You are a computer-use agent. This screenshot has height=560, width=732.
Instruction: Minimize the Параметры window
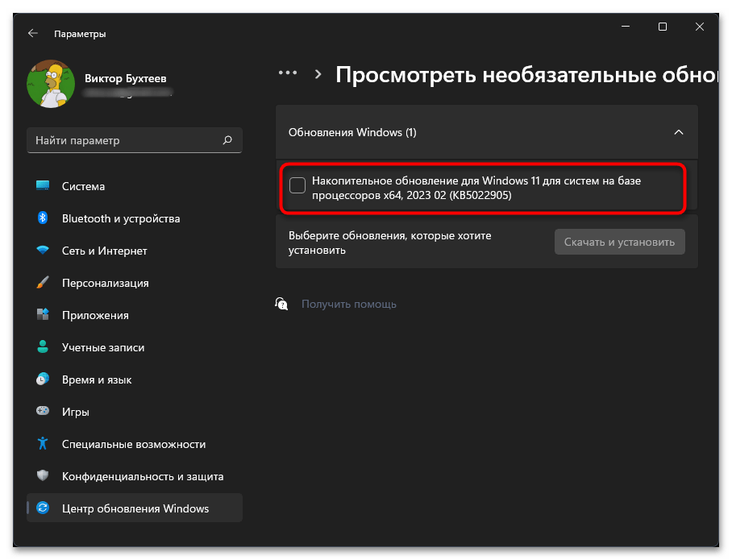[x=626, y=27]
